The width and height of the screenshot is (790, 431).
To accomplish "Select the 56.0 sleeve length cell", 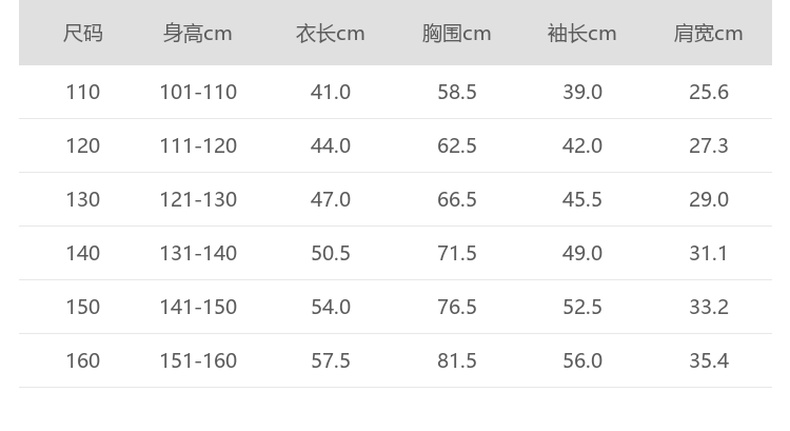I will [x=582, y=361].
